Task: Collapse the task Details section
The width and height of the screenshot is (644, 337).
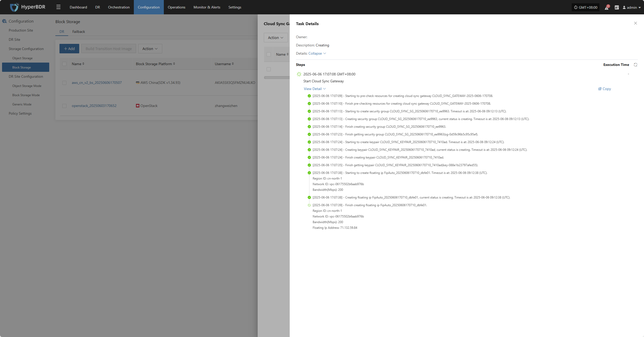Action: 317,53
